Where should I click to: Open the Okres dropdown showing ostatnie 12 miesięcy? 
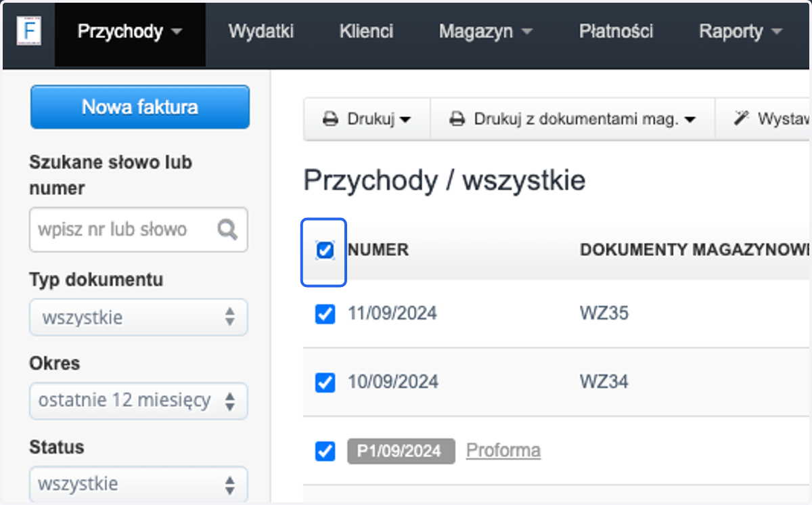coord(139,401)
